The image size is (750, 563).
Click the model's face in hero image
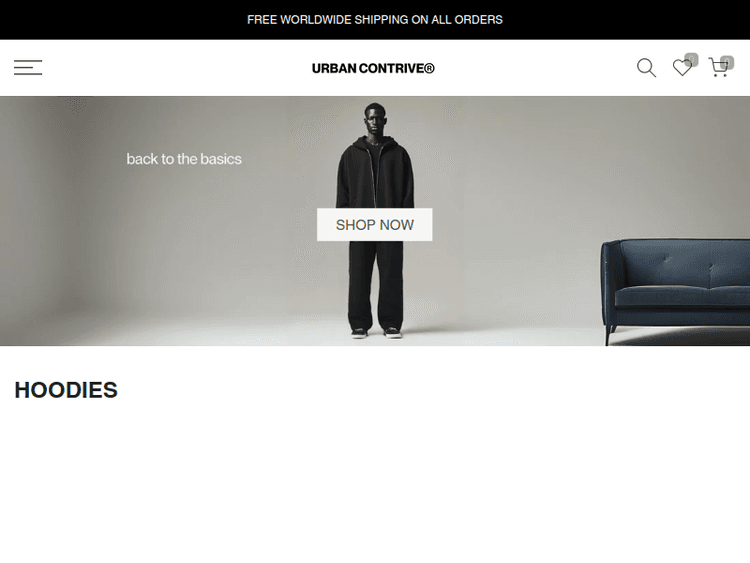click(x=374, y=121)
